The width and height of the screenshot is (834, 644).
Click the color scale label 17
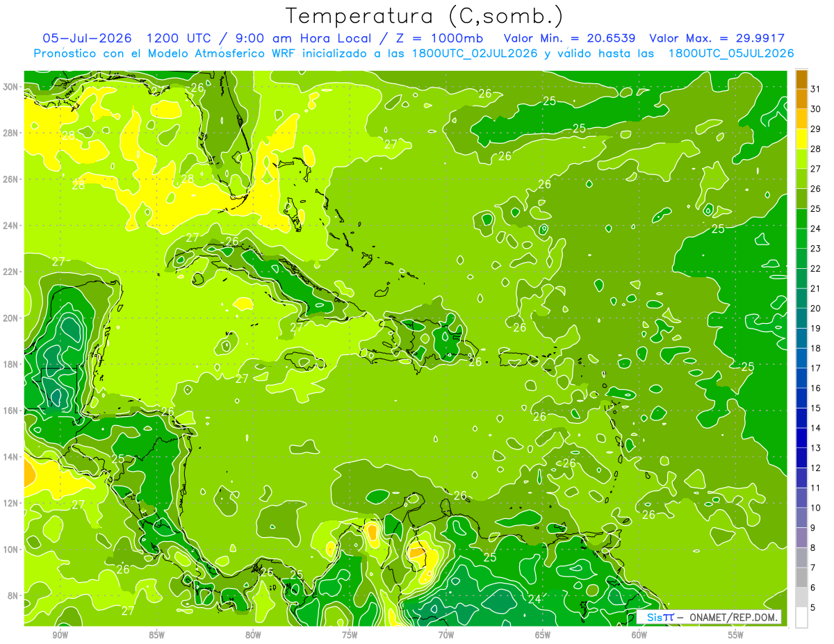[817, 368]
